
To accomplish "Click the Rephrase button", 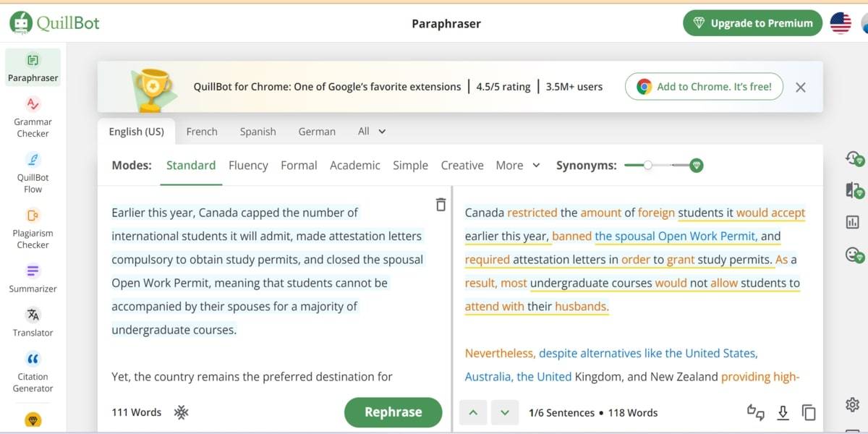I will [393, 412].
